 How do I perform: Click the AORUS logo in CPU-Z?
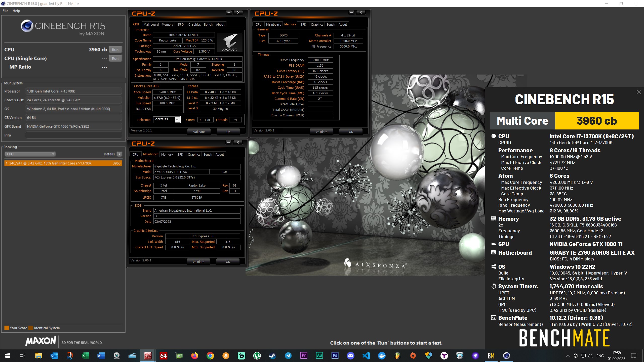[230, 42]
